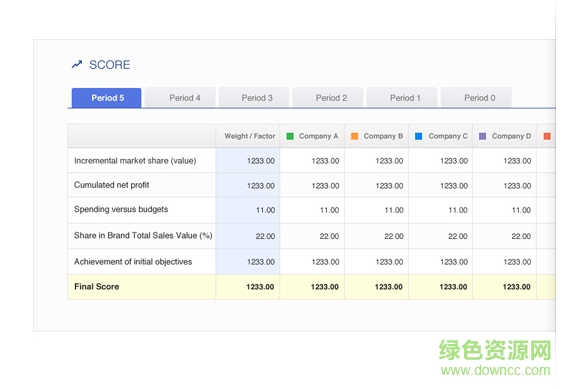The height and width of the screenshot is (389, 574).
Task: Select the Cumulated net profit row label
Action: tap(112, 185)
